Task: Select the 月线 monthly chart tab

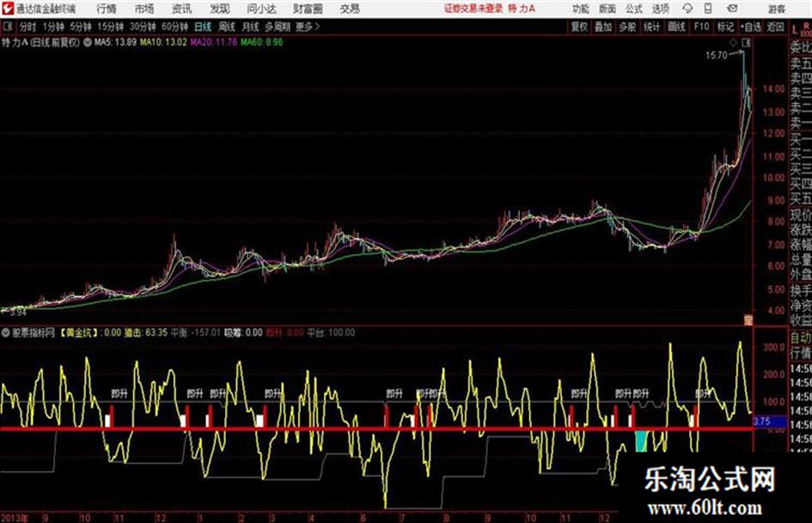Action: (x=251, y=27)
